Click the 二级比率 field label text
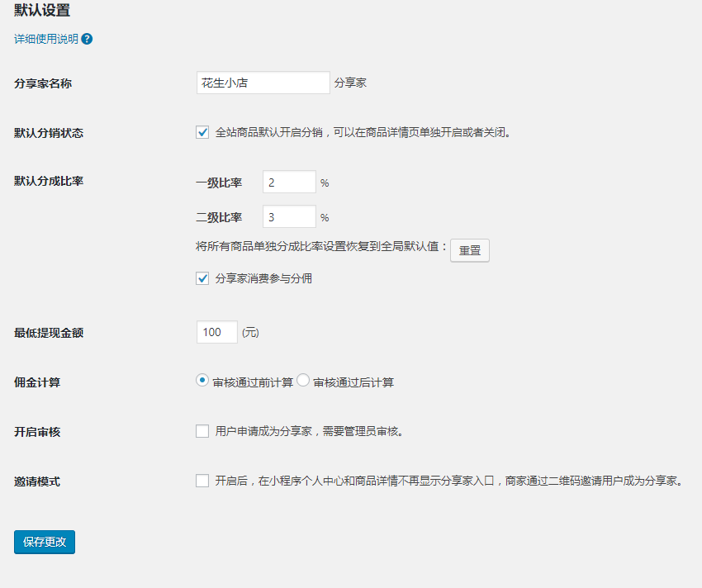Image resolution: width=702 pixels, height=588 pixels. pos(219,217)
